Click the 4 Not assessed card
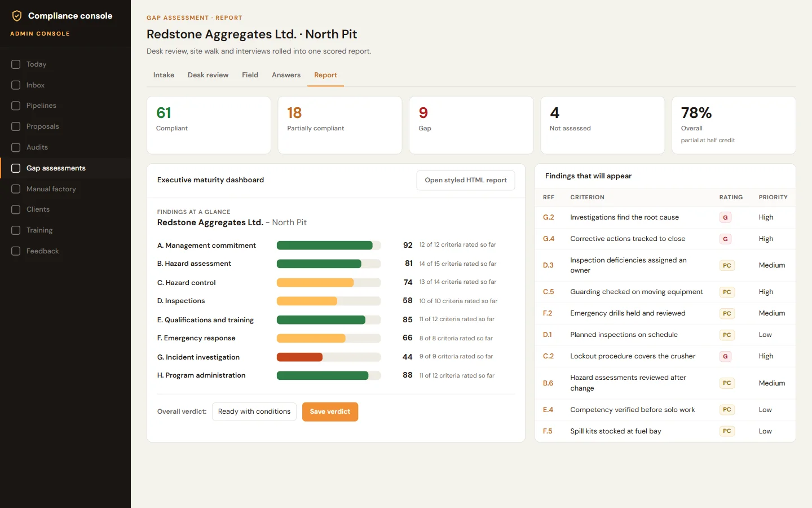Screen dimensions: 812x508 (x=603, y=125)
